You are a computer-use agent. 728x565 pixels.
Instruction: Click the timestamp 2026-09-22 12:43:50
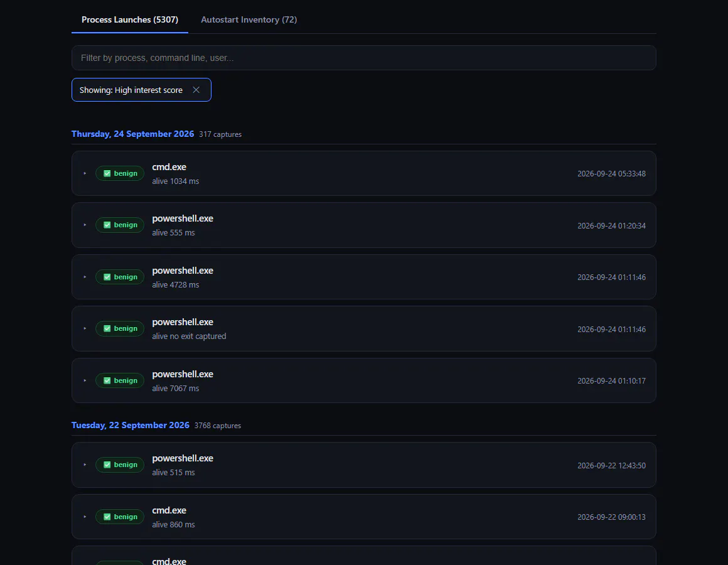click(611, 465)
